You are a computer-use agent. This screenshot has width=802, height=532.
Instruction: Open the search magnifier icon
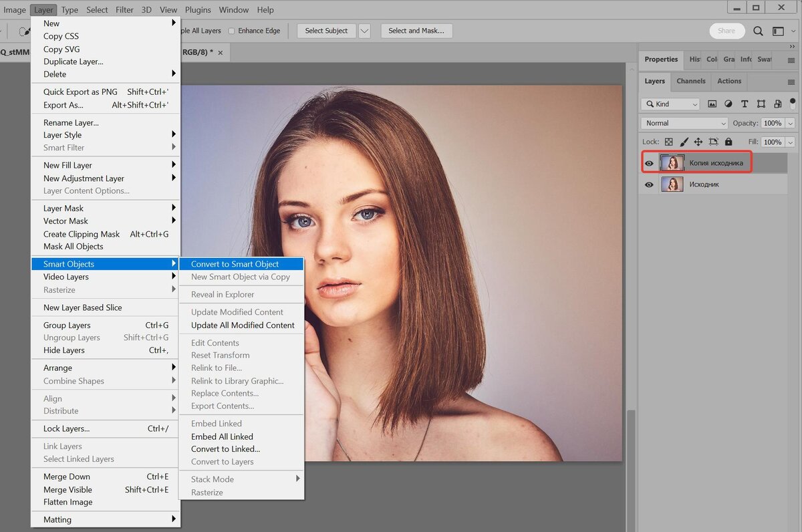tap(758, 31)
